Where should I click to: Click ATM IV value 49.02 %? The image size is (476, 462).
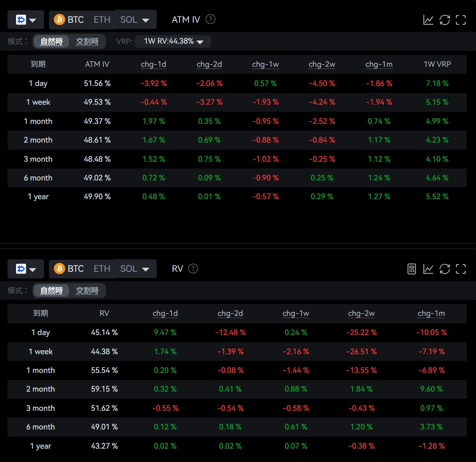coord(97,178)
